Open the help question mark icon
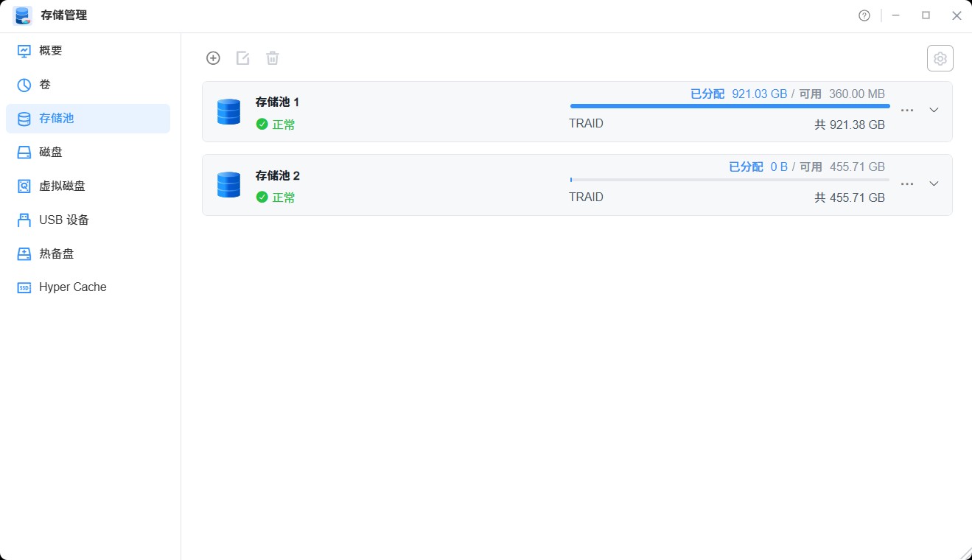Image resolution: width=972 pixels, height=560 pixels. [864, 15]
